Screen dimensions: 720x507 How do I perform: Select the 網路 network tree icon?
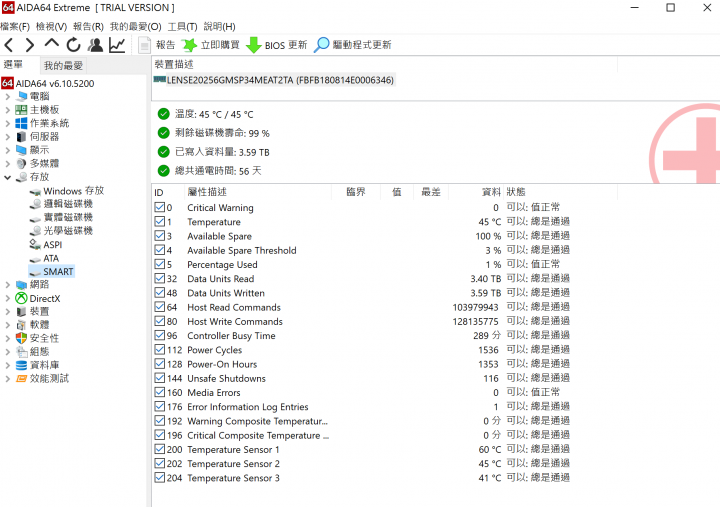21,285
